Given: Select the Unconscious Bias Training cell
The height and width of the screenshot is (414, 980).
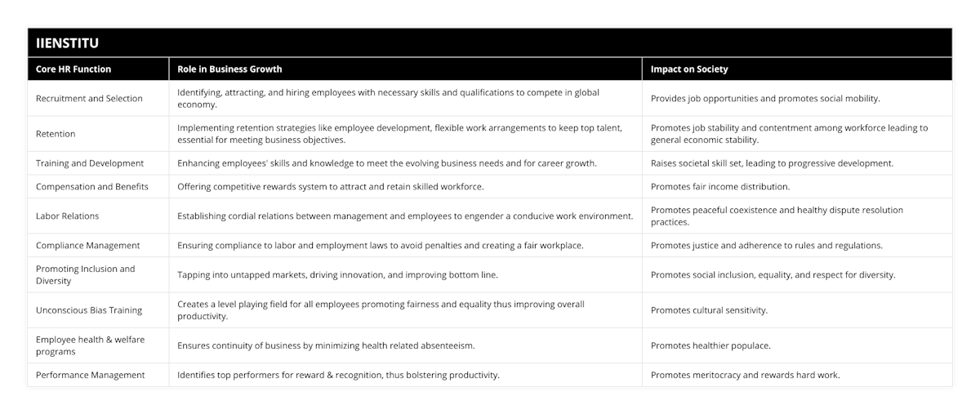Looking at the screenshot, I should click(x=89, y=310).
